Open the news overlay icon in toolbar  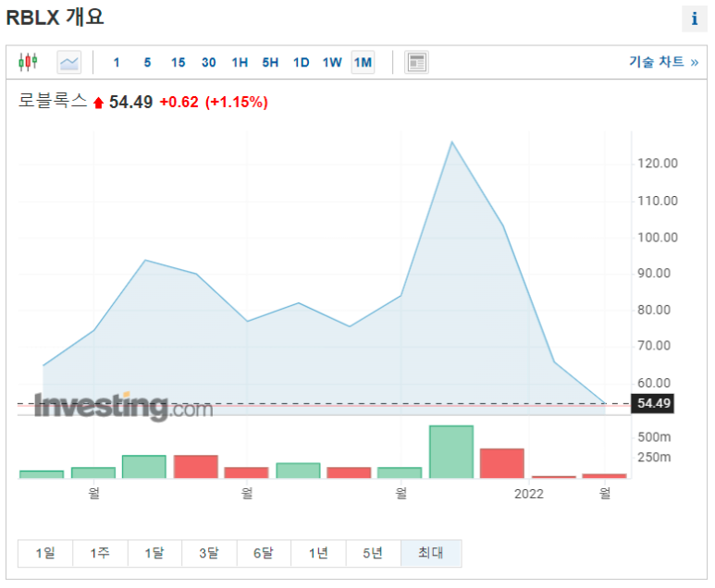[x=416, y=62]
